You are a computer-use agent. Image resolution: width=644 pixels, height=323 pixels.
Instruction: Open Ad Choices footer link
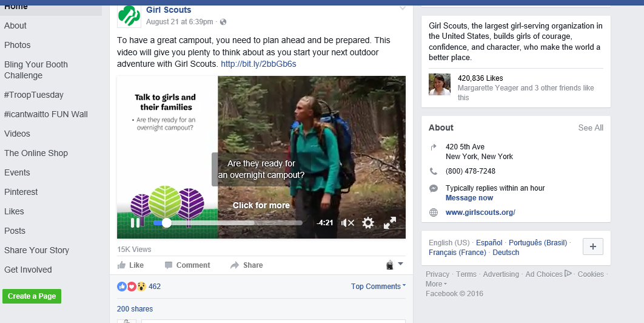pos(548,274)
